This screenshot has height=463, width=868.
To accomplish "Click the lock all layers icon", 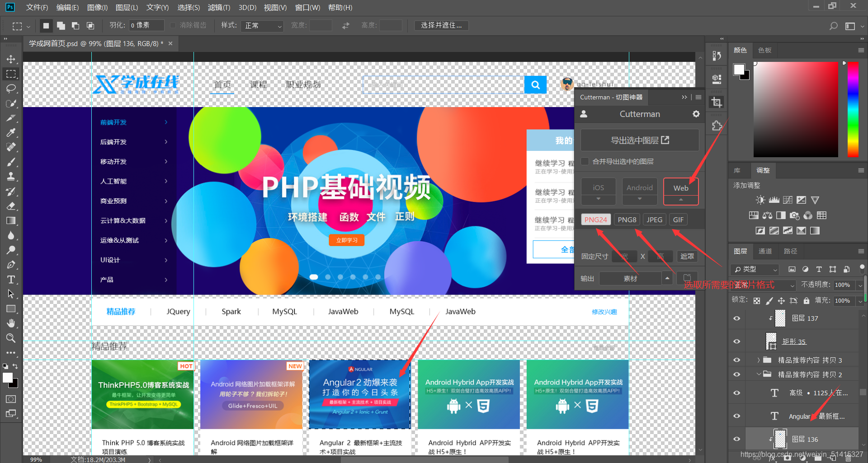I will [x=807, y=300].
